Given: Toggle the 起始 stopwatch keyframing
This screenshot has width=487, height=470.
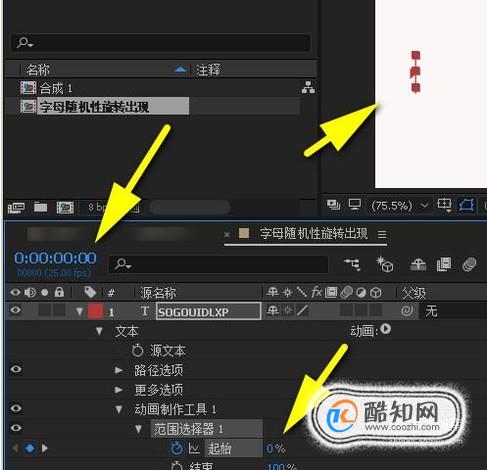Looking at the screenshot, I should tap(177, 448).
